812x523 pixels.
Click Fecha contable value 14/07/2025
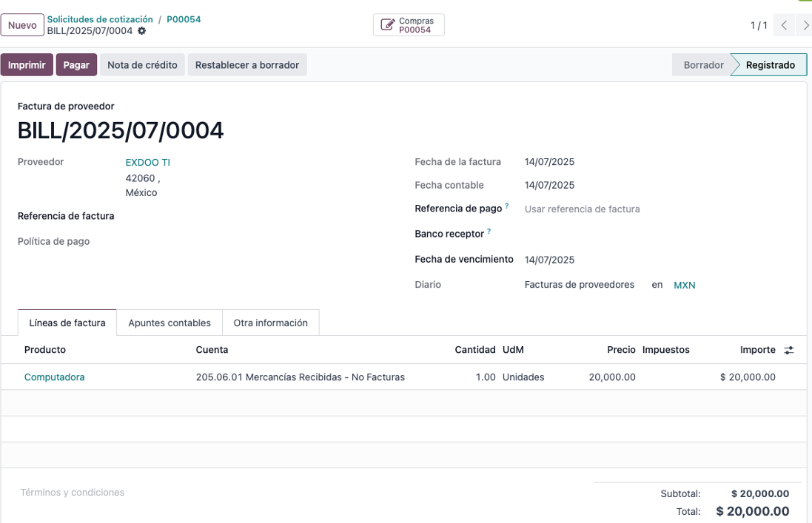coord(549,185)
